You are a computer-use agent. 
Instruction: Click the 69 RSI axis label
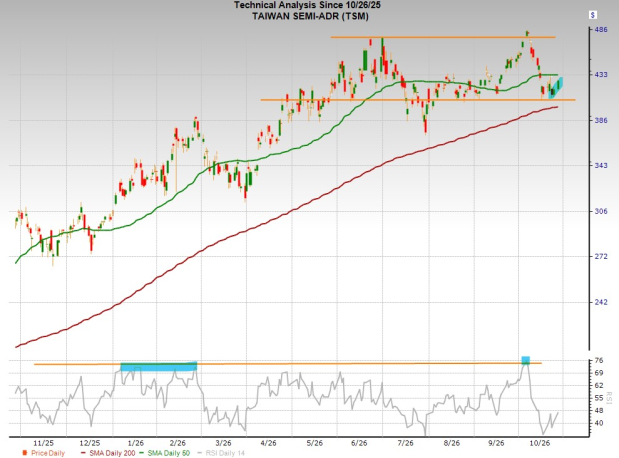[599, 373]
